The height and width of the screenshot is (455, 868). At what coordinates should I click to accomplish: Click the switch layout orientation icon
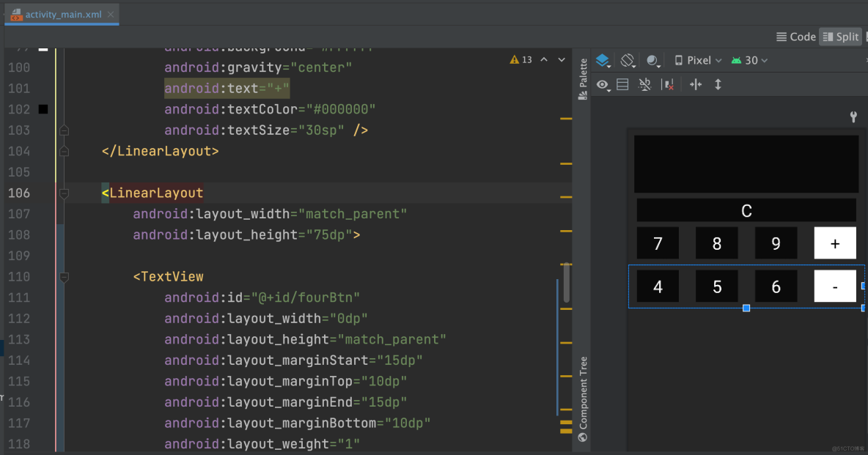click(x=622, y=85)
